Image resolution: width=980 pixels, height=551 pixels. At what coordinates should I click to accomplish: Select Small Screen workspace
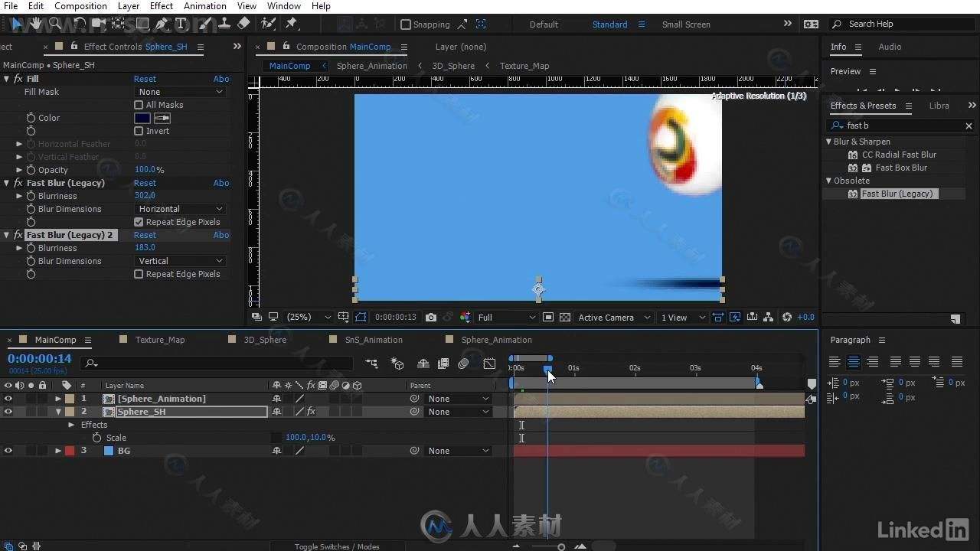(x=686, y=24)
